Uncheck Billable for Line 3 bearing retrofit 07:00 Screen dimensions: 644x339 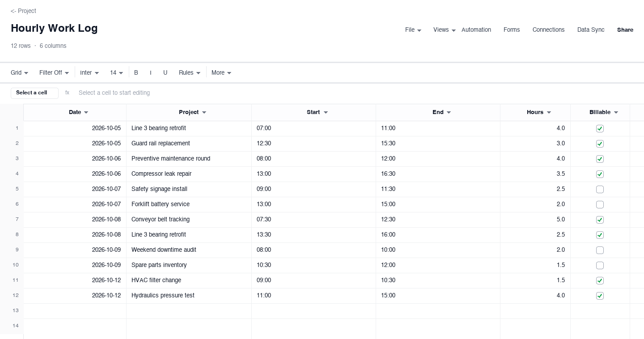coord(600,129)
